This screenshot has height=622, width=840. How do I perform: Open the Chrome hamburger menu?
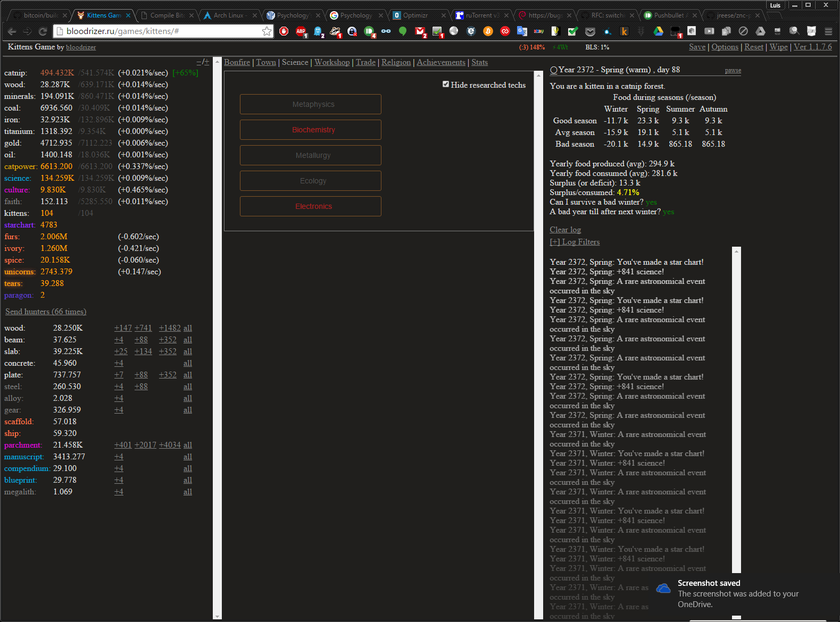828,31
